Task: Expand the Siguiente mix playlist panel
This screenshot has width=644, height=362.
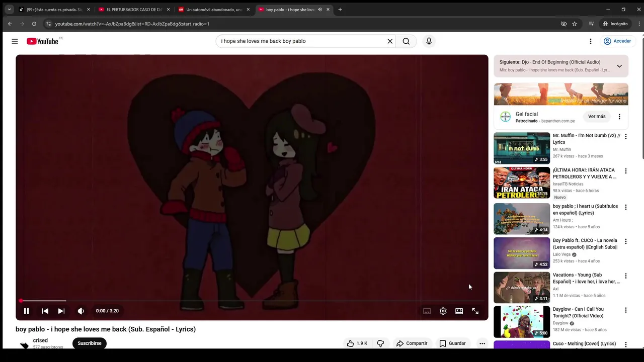Action: (619, 66)
